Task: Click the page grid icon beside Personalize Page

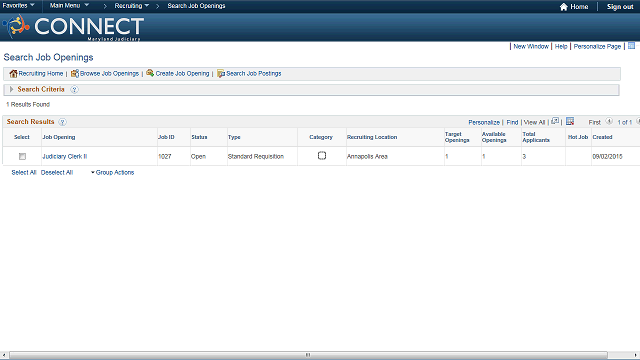Action: point(631,46)
